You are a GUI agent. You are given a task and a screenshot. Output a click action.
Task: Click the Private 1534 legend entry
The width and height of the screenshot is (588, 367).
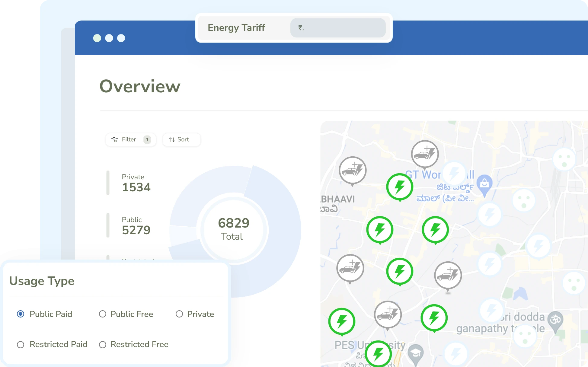(x=136, y=183)
